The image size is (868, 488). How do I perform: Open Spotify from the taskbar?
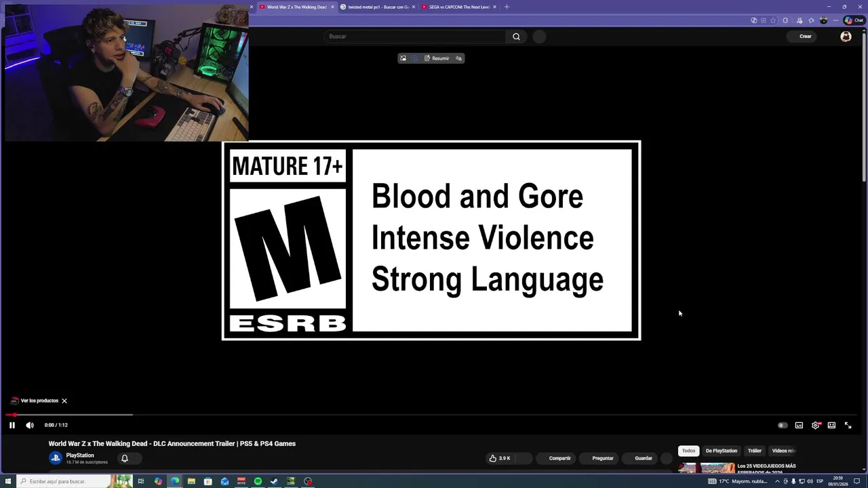click(x=258, y=481)
